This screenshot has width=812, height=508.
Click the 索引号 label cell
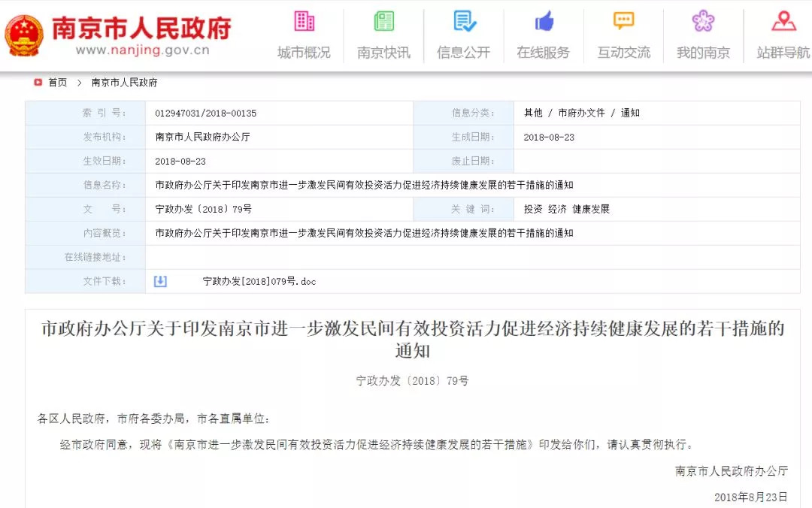point(85,113)
